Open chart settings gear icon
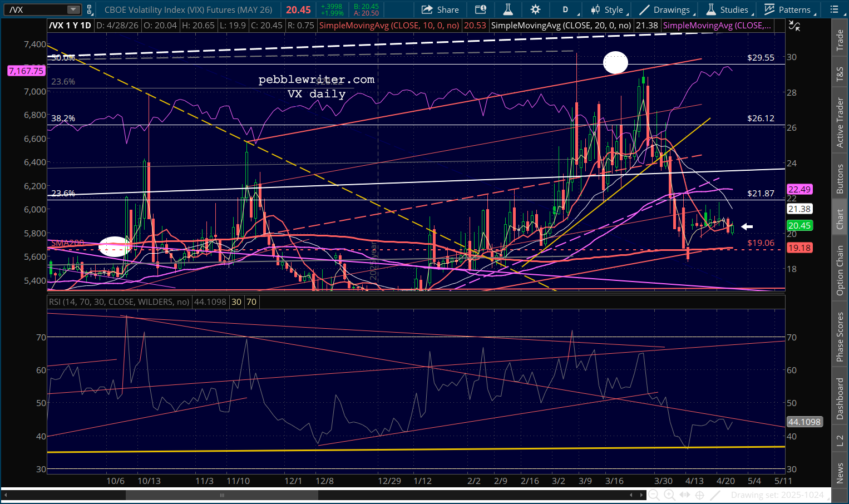The image size is (849, 504). 535,9
